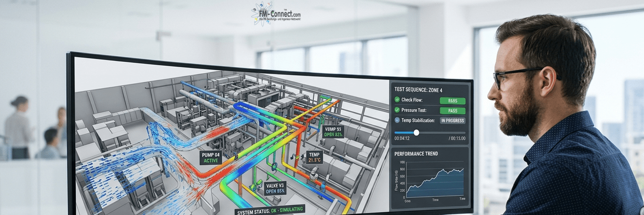Click the Pressure Test green checkmark icon
This screenshot has height=215, width=644.
tap(397, 110)
